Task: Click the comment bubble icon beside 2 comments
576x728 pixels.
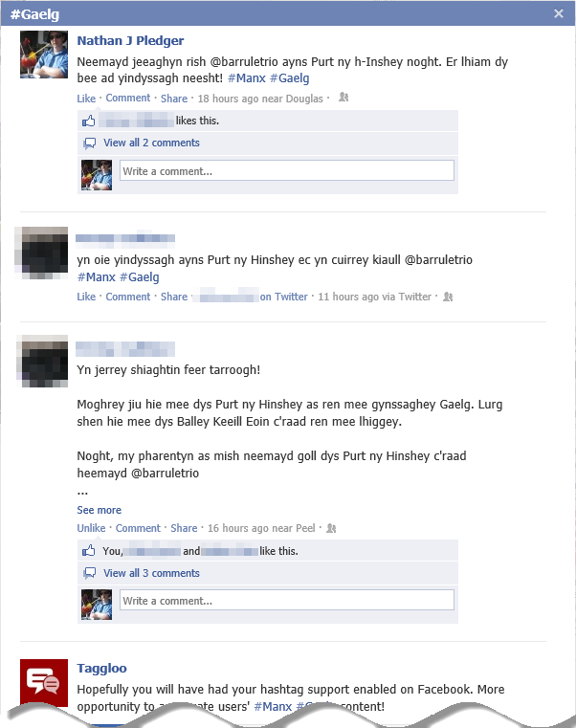Action: point(89,143)
